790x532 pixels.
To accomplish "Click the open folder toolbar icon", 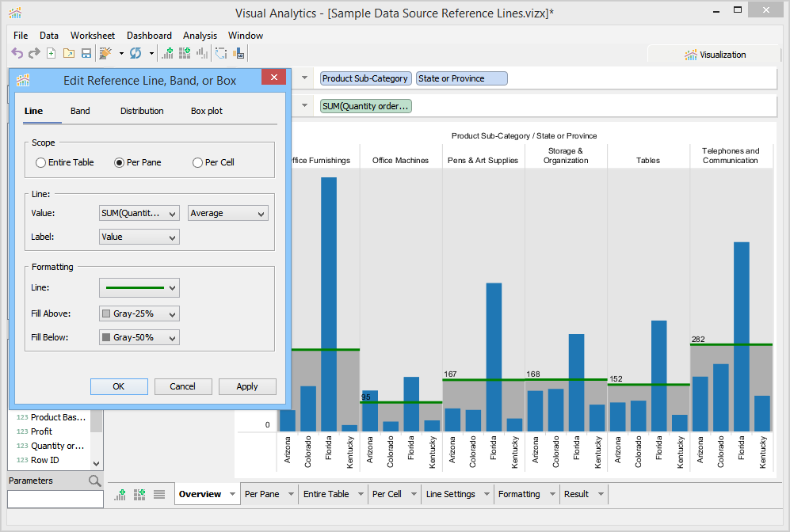I will (x=68, y=53).
